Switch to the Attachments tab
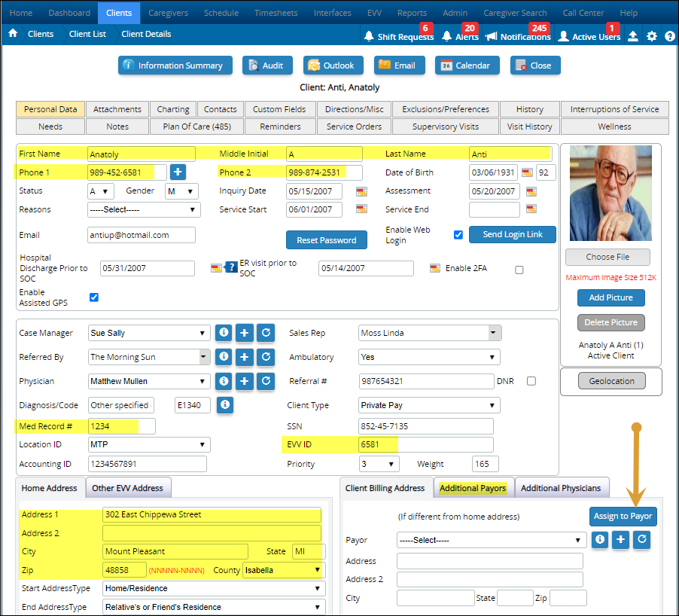Viewport: 679px width, 616px height. click(117, 109)
